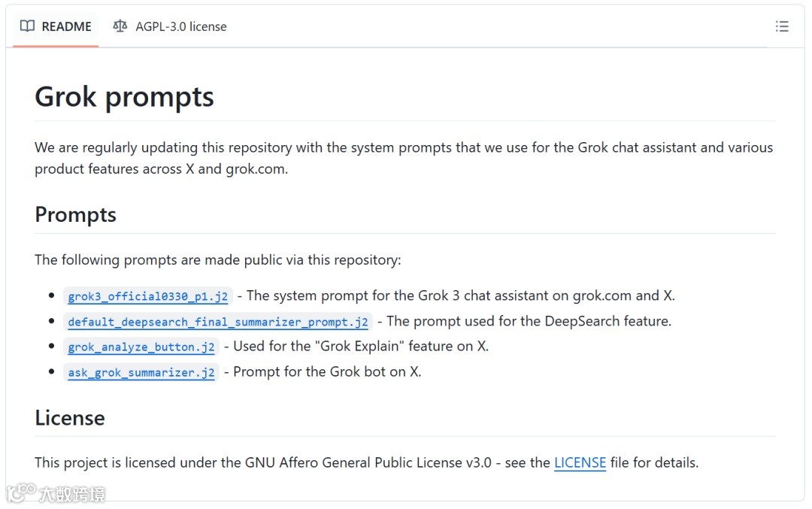The height and width of the screenshot is (509, 812).
Task: Follow the LICENSE file hyperlink
Action: (x=580, y=462)
